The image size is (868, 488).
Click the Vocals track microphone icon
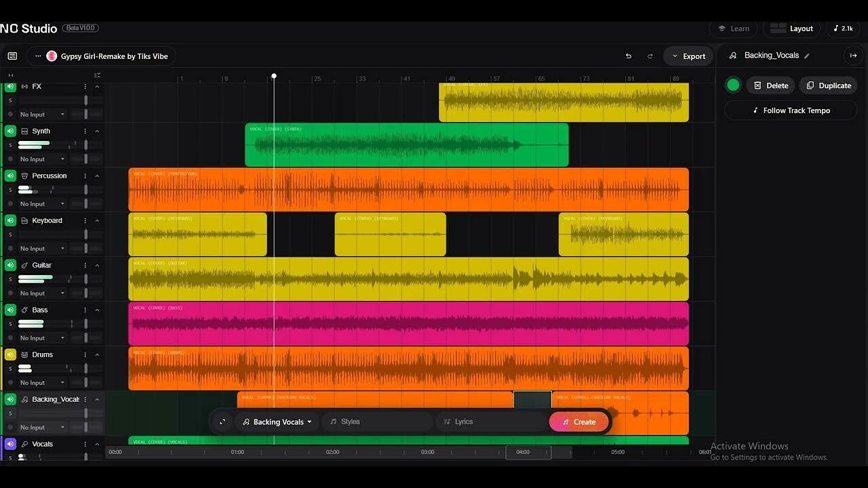click(25, 444)
